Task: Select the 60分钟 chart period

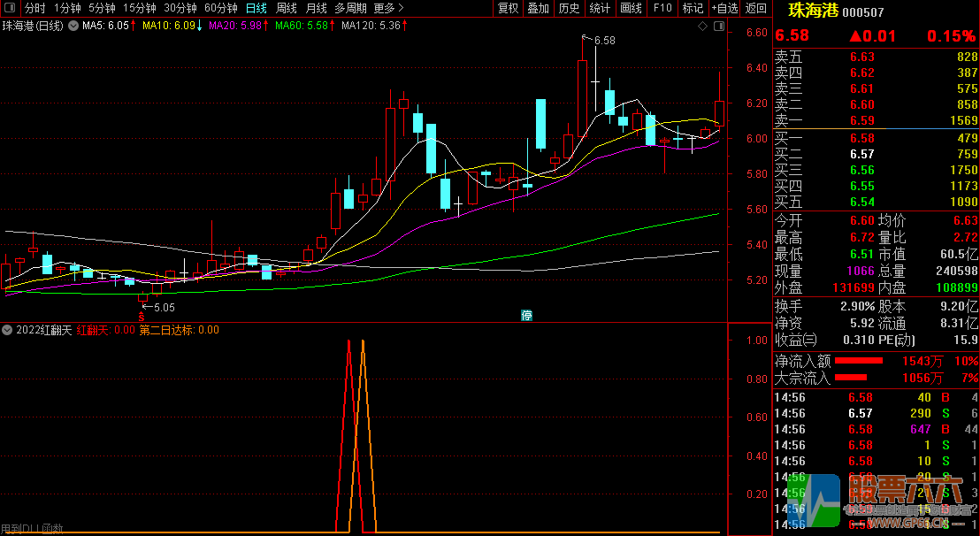Action: 220,8
